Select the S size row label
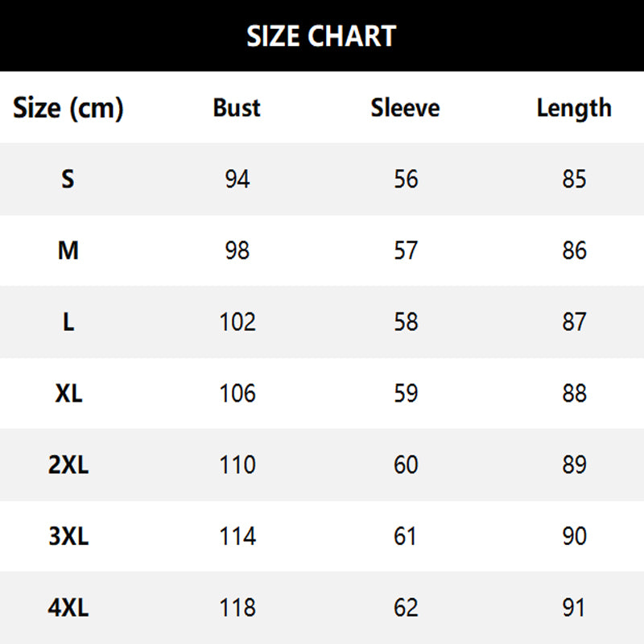 click(68, 179)
